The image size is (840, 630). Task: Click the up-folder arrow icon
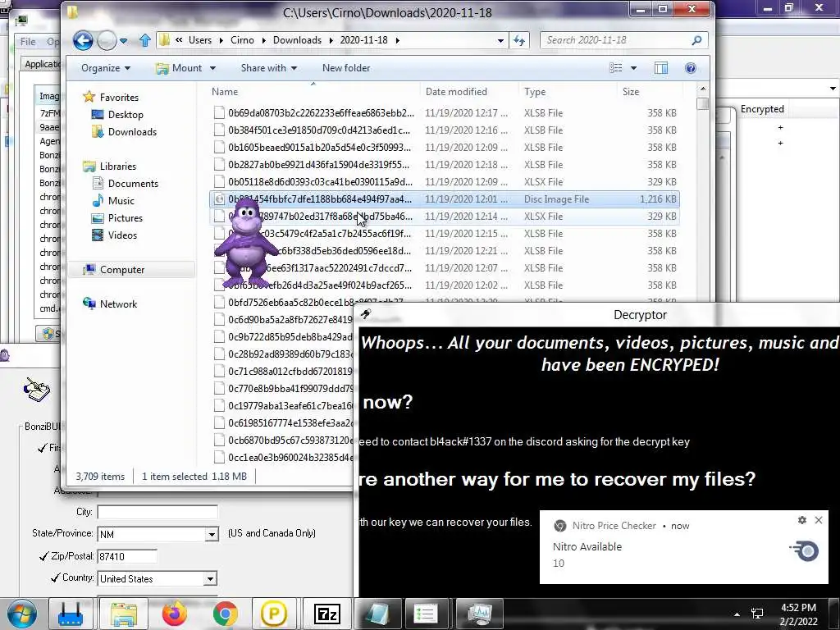click(x=144, y=40)
